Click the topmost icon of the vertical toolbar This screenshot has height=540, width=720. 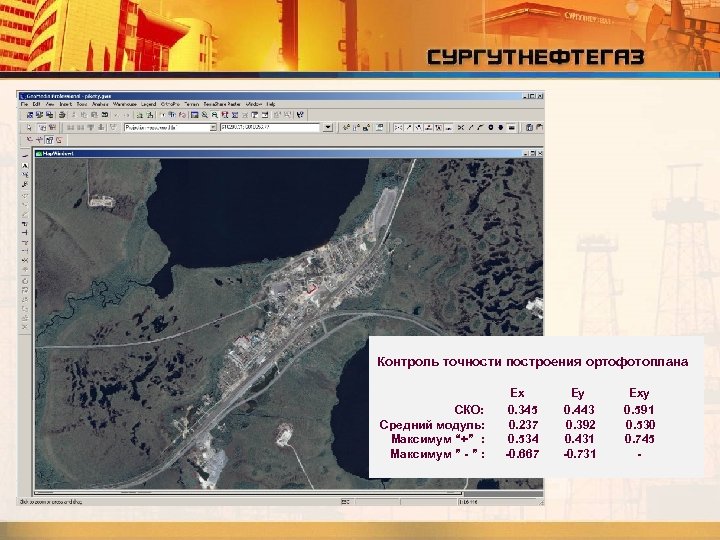point(25,156)
